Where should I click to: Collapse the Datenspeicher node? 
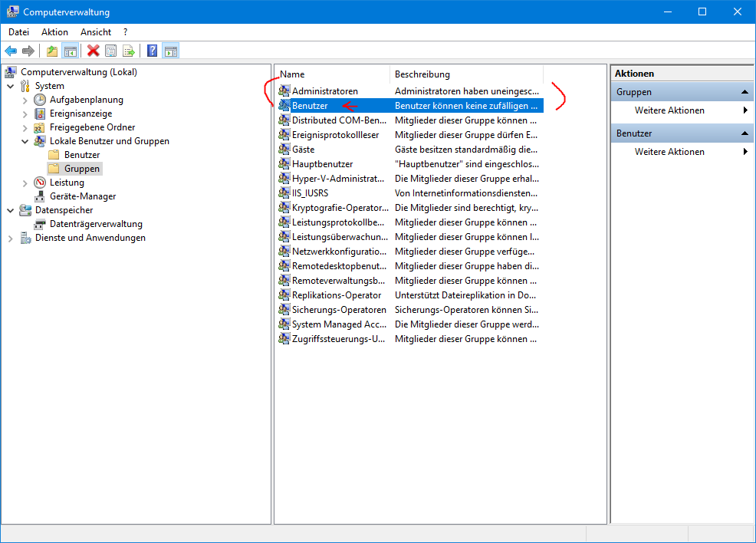point(11,210)
